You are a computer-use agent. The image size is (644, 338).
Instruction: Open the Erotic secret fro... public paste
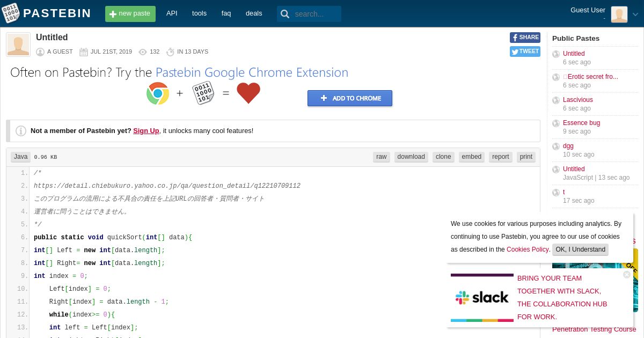pos(590,77)
